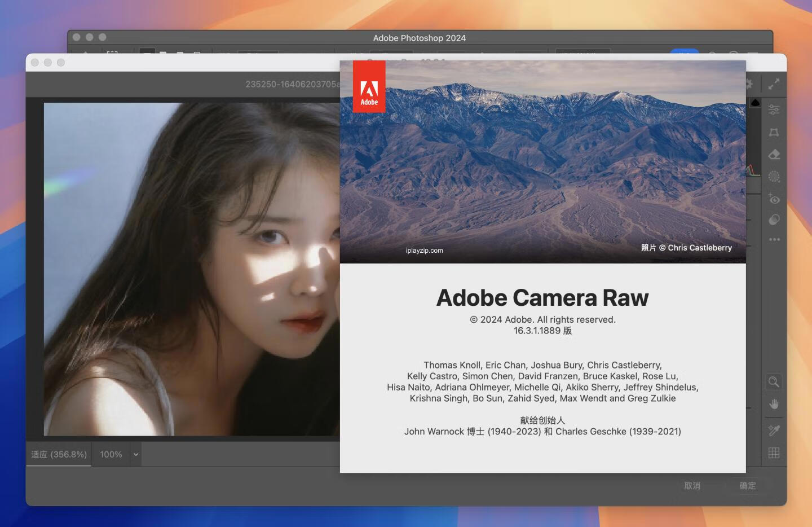Close the Camera Raw window
This screenshot has height=527, width=812.
35,63
